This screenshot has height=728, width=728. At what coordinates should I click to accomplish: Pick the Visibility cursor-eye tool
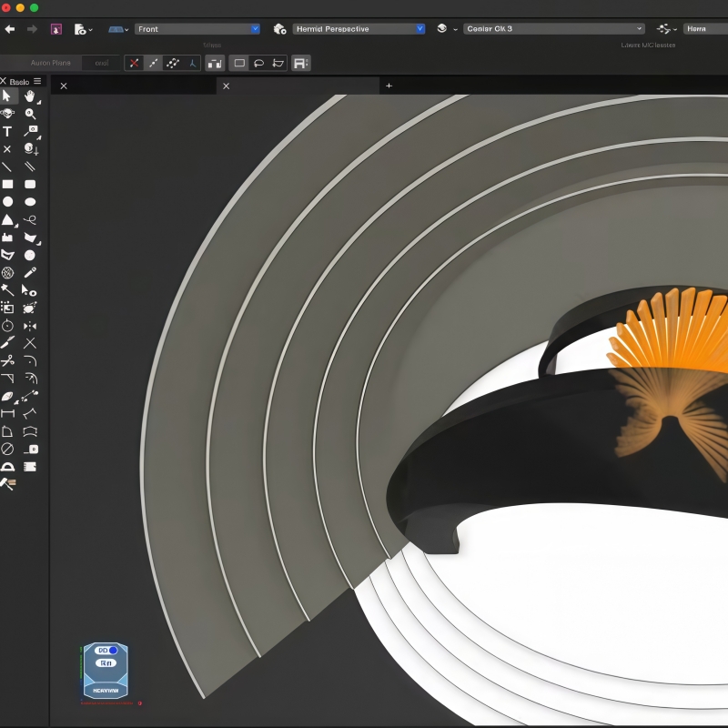tap(29, 290)
